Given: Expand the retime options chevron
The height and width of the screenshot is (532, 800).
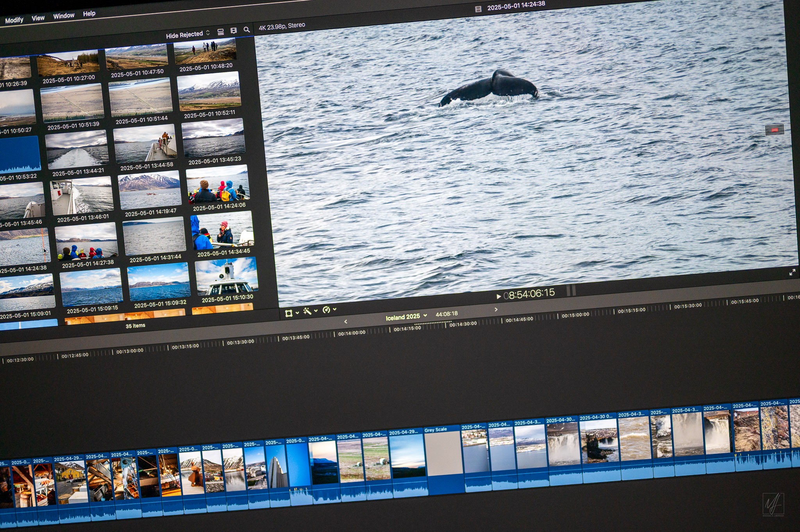Looking at the screenshot, I should tap(335, 309).
